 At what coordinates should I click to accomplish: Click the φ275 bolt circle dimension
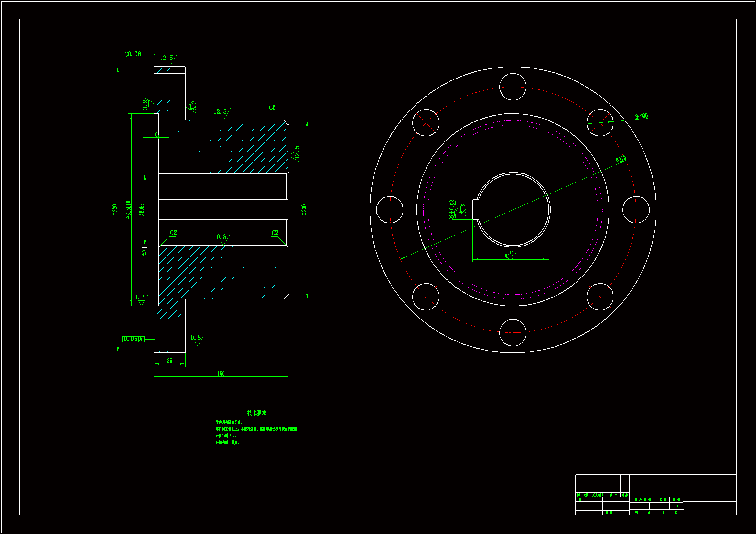tap(621, 159)
